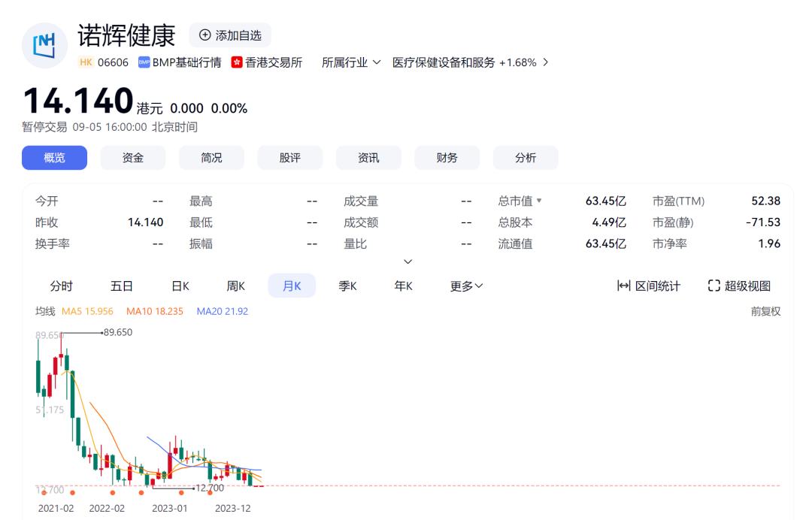Click the 暂停交易 status text
The image size is (812, 520).
point(44,127)
